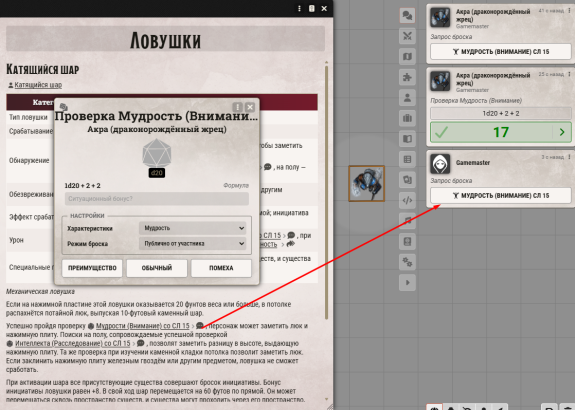The height and width of the screenshot is (410, 575).
Task: Open the Характеристики dropdown showing Мудрость
Action: pos(193,228)
